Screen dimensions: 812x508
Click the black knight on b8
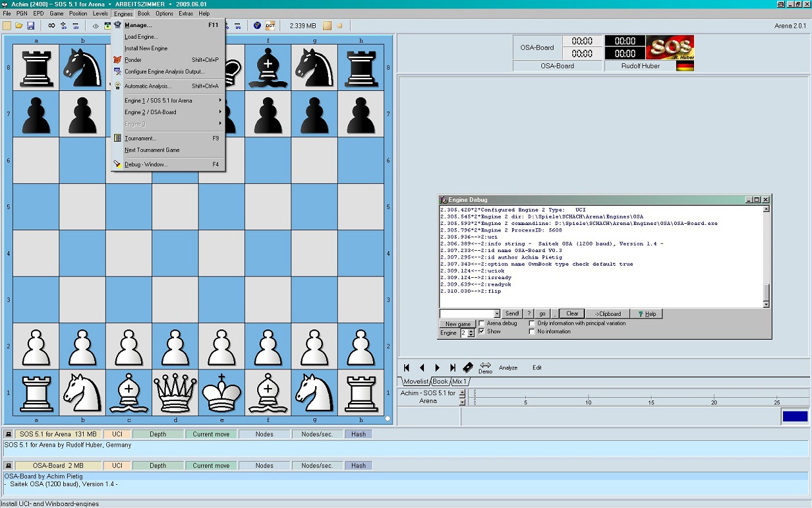click(x=82, y=67)
